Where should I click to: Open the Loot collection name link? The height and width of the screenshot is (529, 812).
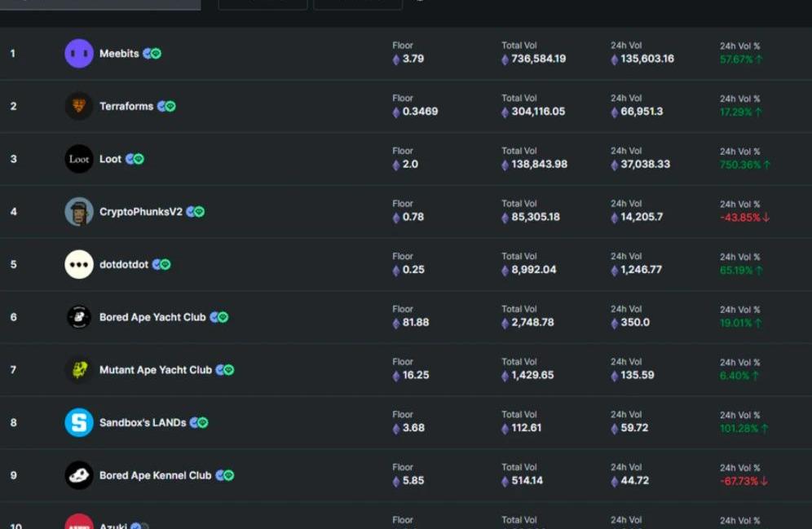(x=110, y=159)
